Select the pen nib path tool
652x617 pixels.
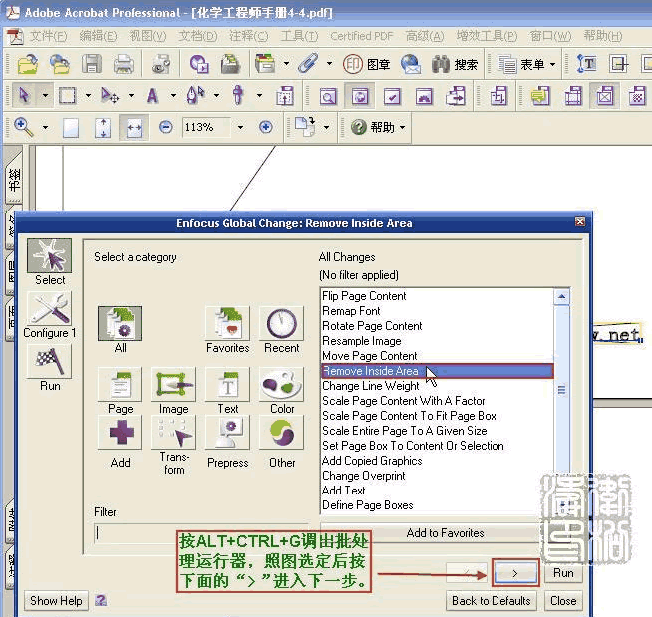195,95
